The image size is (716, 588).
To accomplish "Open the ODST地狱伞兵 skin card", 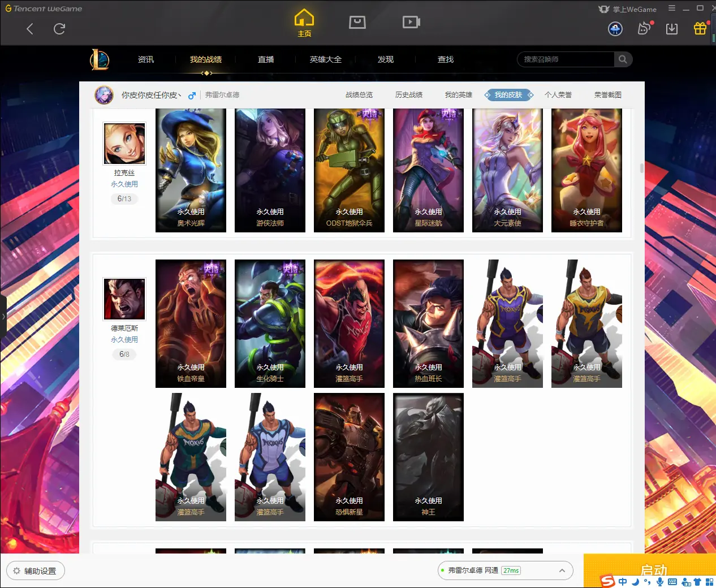I will coord(349,170).
